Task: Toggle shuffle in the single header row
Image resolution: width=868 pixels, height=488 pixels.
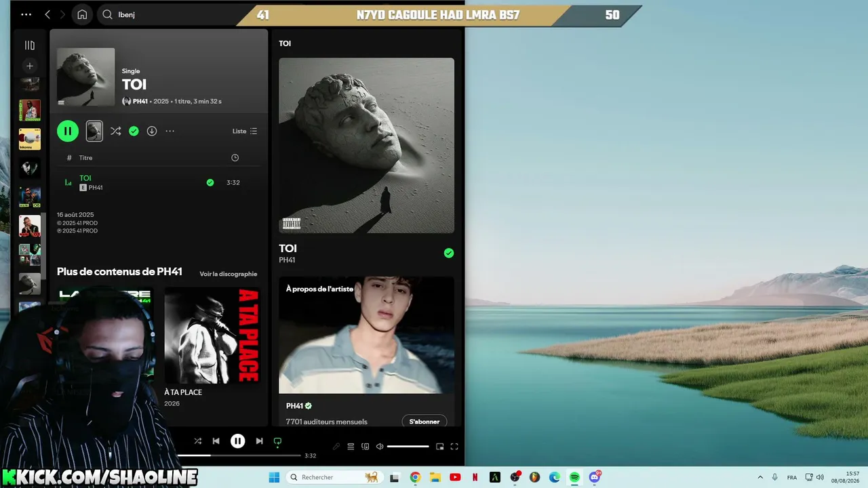Action: click(116, 131)
